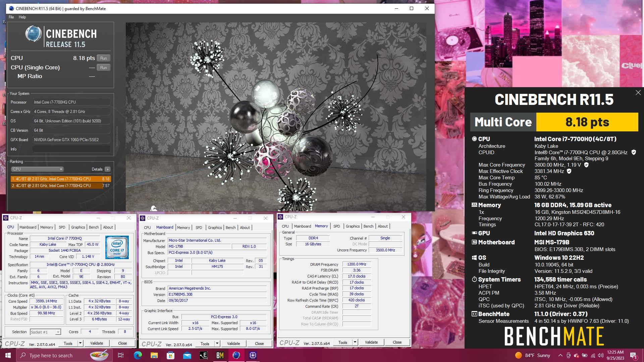
Task: Click Validate in Memory CPU-Z window
Action: pyautogui.click(x=371, y=342)
